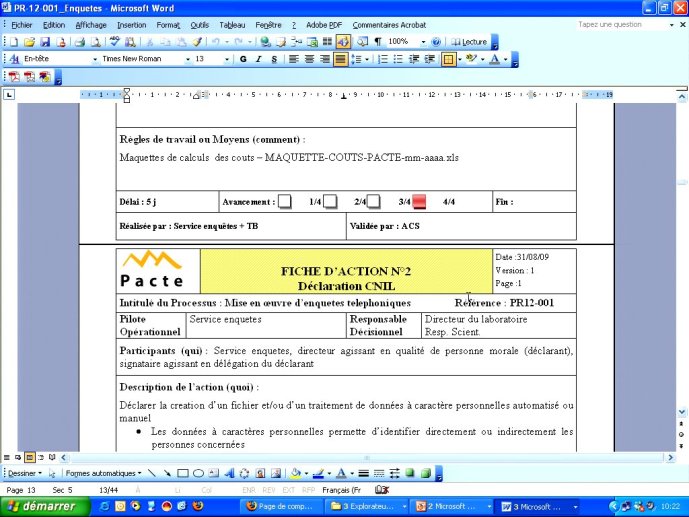Click the first Adobe PDF convert icon
689x517 pixels.
pos(14,77)
